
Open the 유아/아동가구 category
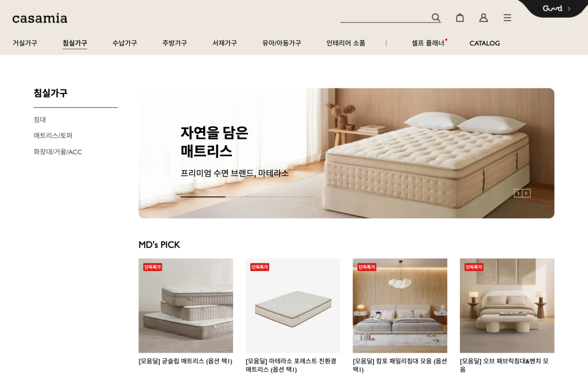click(281, 43)
